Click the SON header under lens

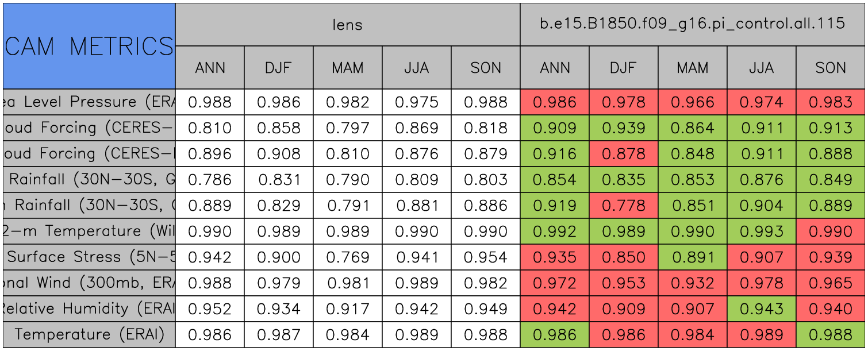point(486,68)
